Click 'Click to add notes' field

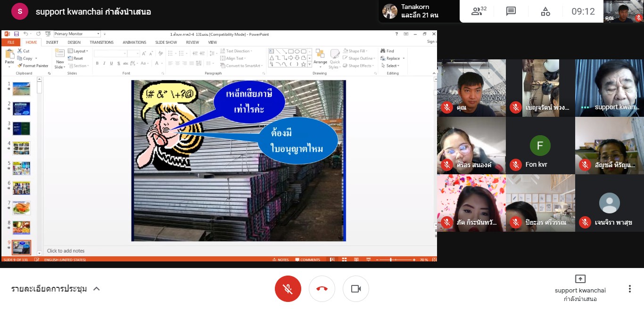66,251
